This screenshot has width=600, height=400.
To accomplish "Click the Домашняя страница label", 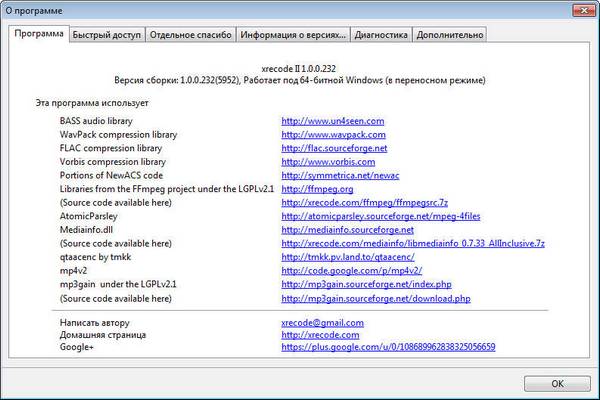I will [x=103, y=335].
